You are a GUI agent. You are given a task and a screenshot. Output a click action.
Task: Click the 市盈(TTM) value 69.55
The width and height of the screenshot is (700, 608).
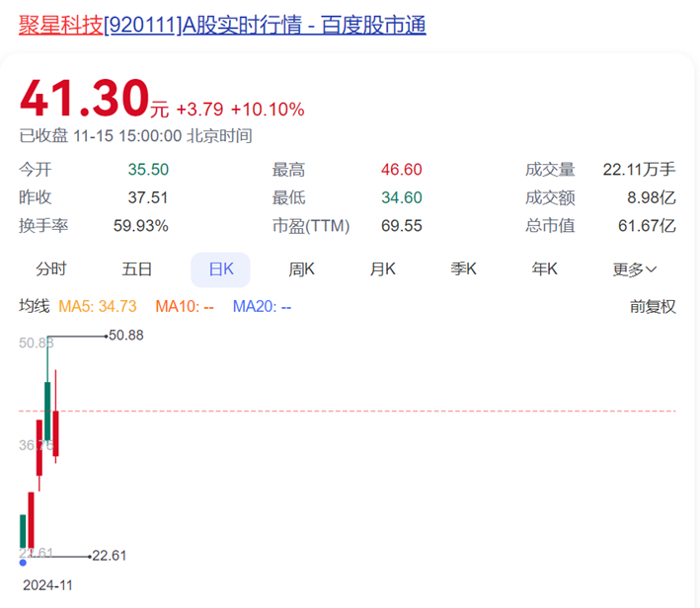click(401, 226)
